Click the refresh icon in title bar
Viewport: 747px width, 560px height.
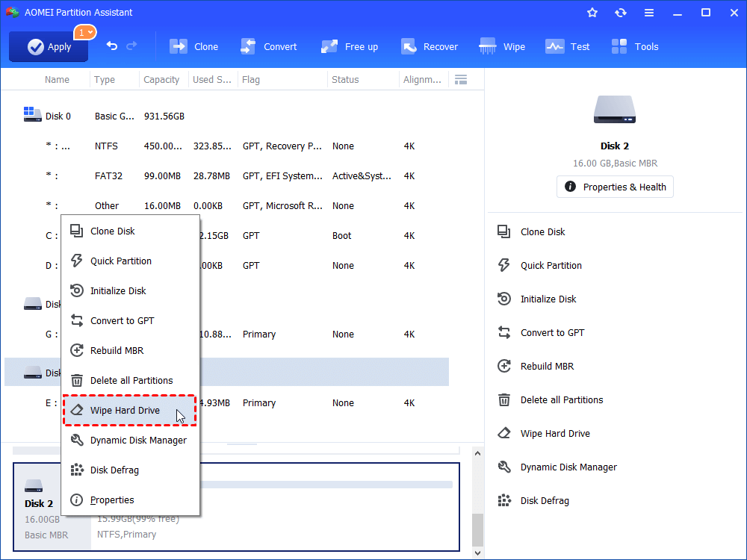[620, 13]
